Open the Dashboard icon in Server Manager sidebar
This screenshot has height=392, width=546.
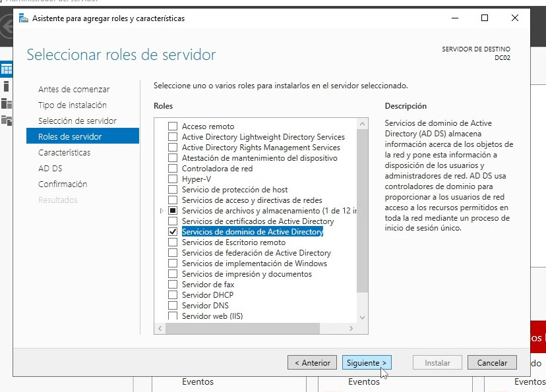[x=7, y=69]
